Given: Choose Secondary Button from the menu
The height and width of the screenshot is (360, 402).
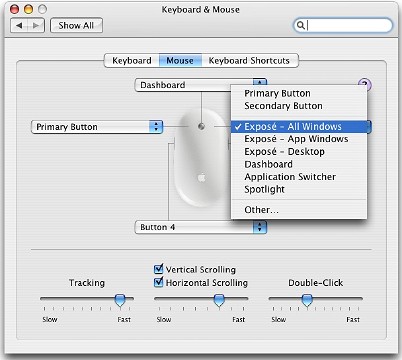Looking at the screenshot, I should pos(299,106).
